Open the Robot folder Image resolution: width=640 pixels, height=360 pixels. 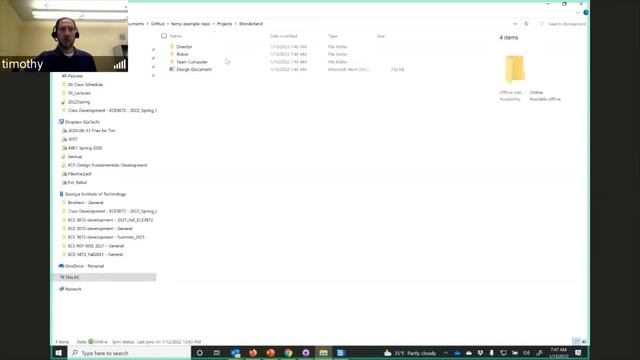tap(182, 54)
